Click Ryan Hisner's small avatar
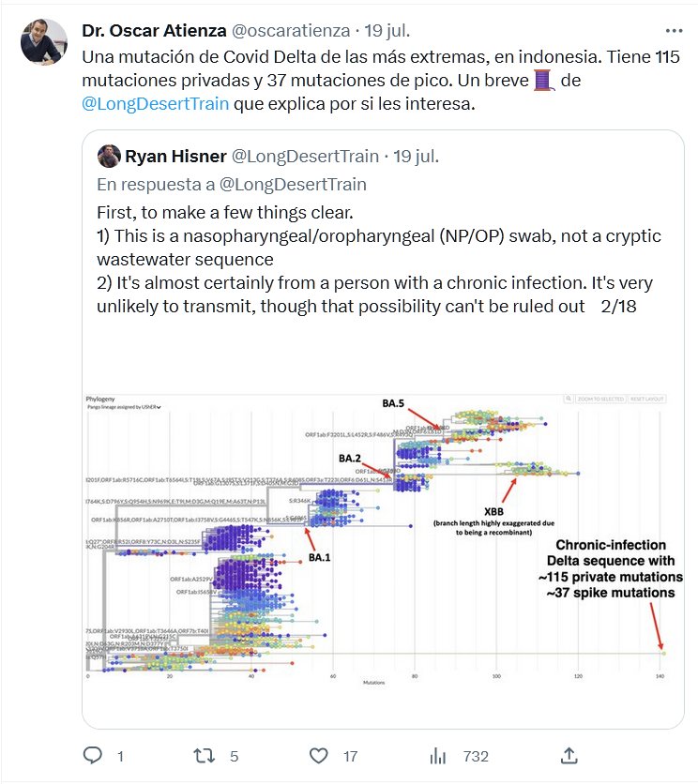698x784 pixels. click(109, 156)
